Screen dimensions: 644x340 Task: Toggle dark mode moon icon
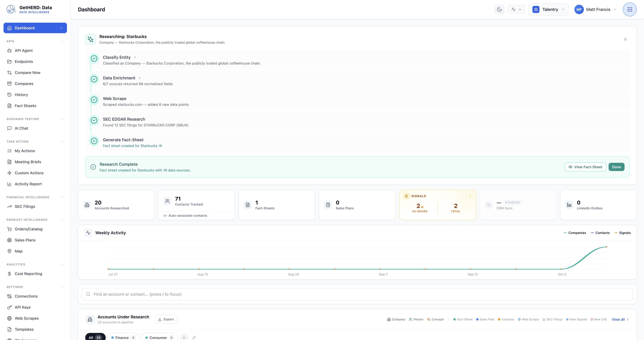point(499,9)
